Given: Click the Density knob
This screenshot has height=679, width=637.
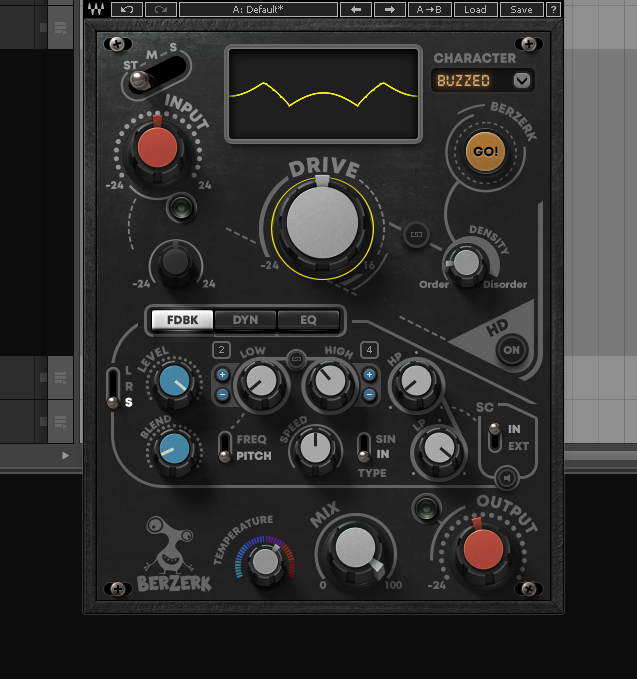Looking at the screenshot, I should point(466,263).
